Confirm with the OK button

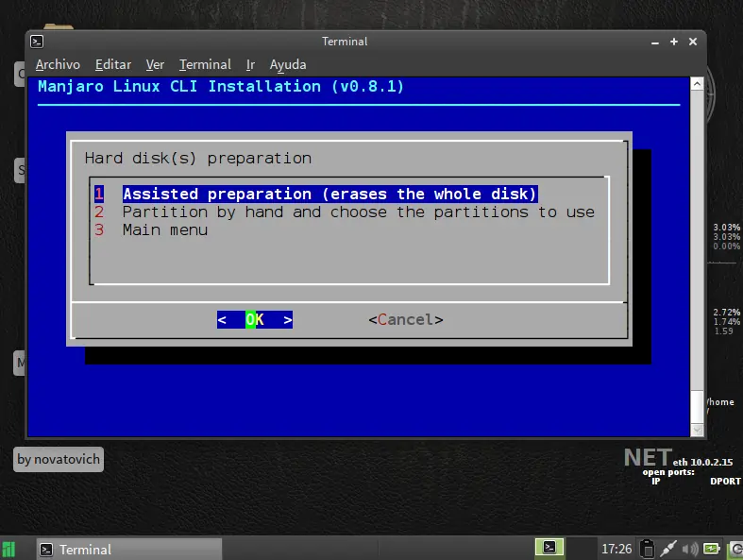point(255,319)
